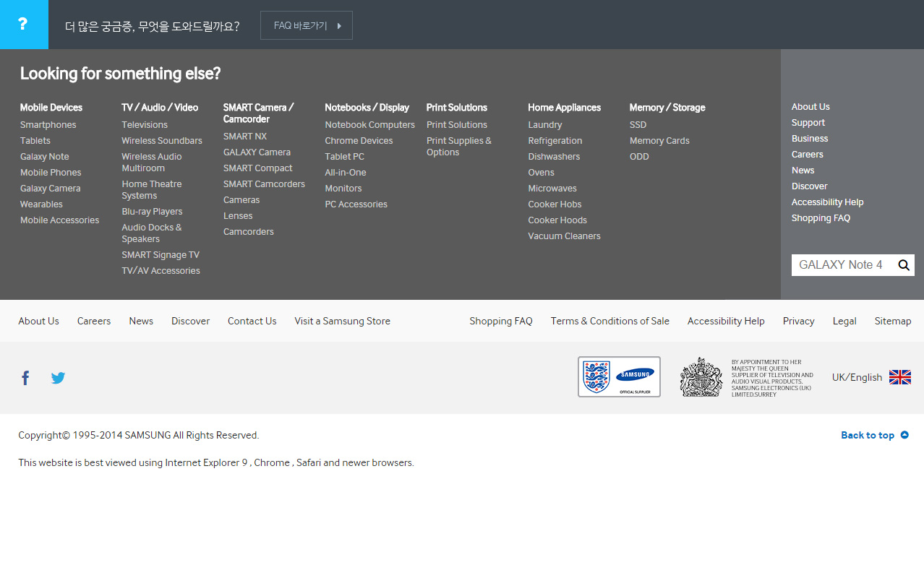Select the Wearables link
Screen dimensions: 924x565
42,204
